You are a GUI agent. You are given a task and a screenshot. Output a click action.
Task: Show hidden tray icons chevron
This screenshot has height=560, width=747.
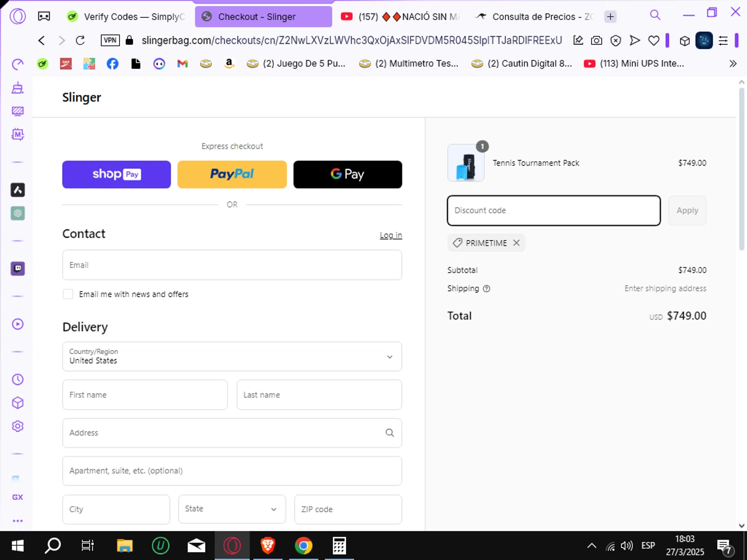point(592,546)
